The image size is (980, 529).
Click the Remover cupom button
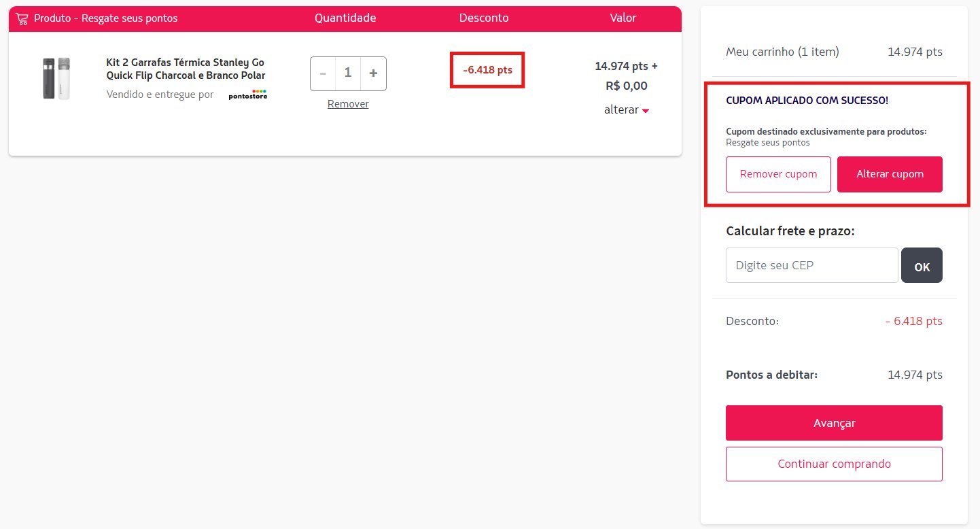pyautogui.click(x=778, y=174)
